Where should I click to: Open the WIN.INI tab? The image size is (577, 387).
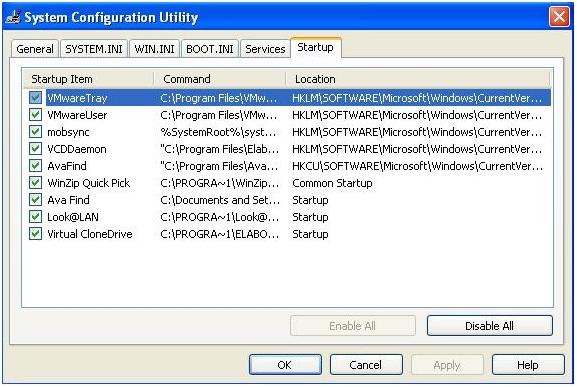point(154,49)
